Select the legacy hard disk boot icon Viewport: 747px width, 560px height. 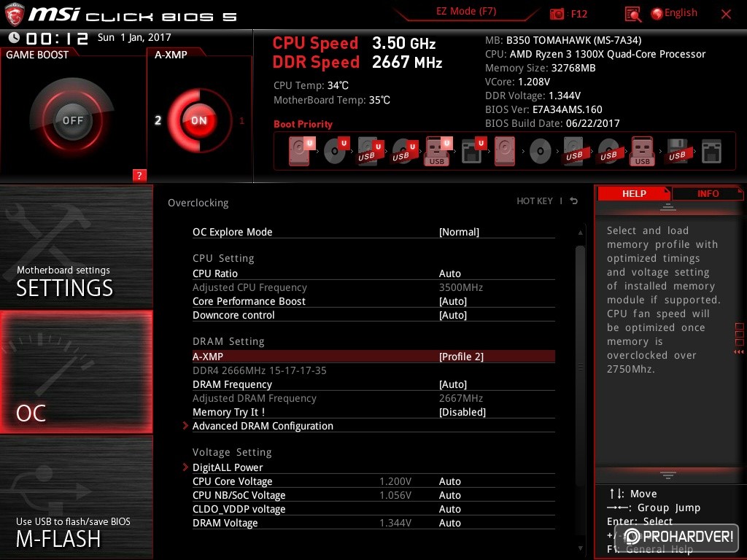pos(505,151)
